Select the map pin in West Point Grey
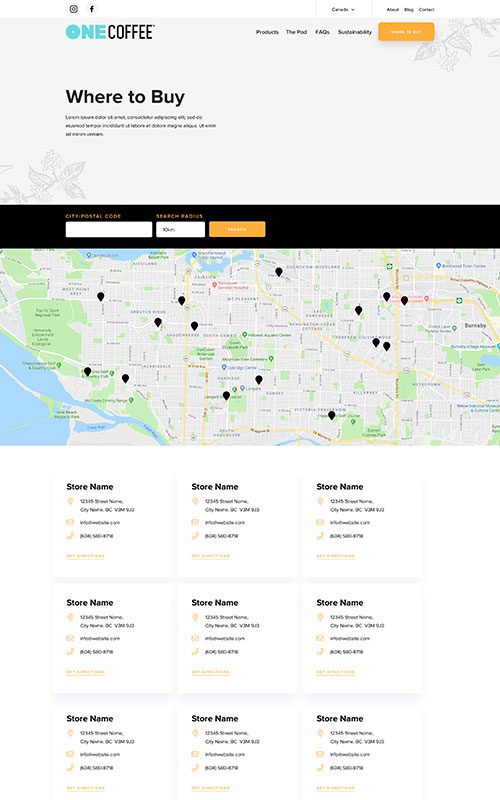Image resolution: width=500 pixels, height=800 pixels. pos(101,296)
